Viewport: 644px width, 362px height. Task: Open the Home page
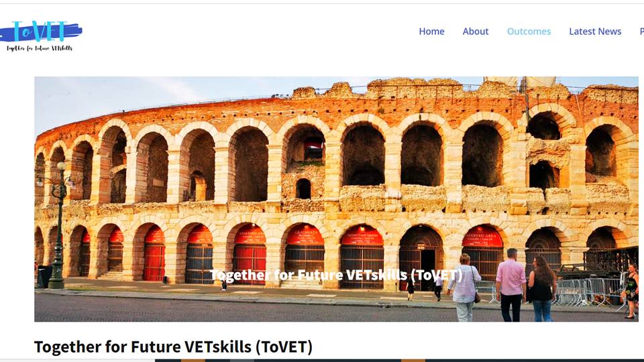coord(431,32)
